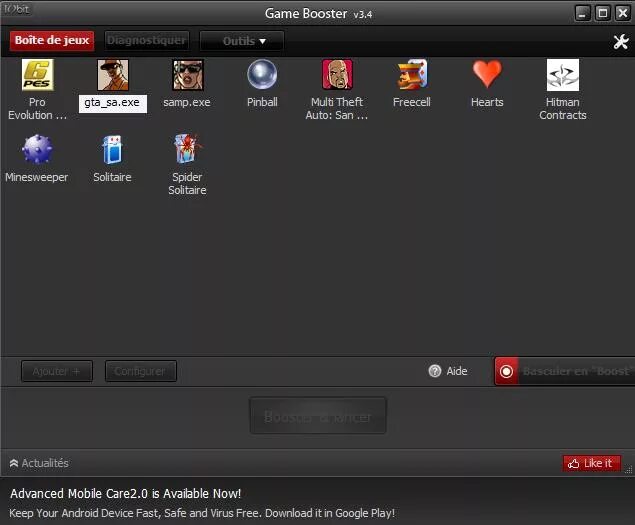
Task: Select the Spider Solitaire icon
Action: pos(188,149)
